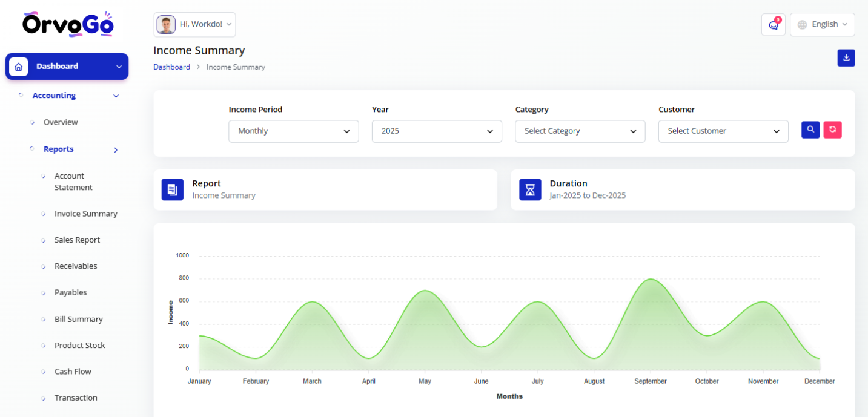Click the pink reset filter icon button
The image size is (868, 417).
pyautogui.click(x=832, y=130)
